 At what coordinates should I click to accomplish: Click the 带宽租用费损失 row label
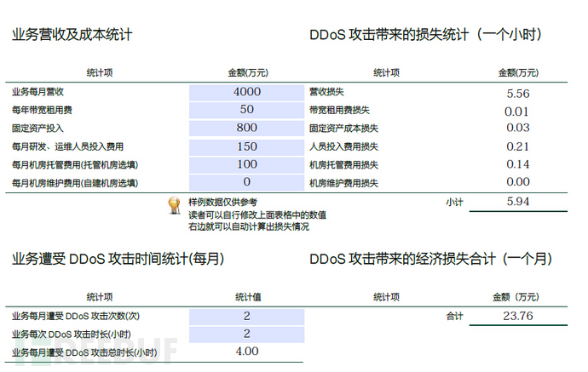339,110
